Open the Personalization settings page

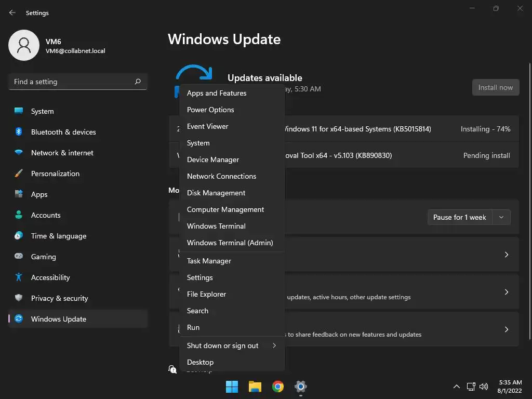click(x=78, y=174)
